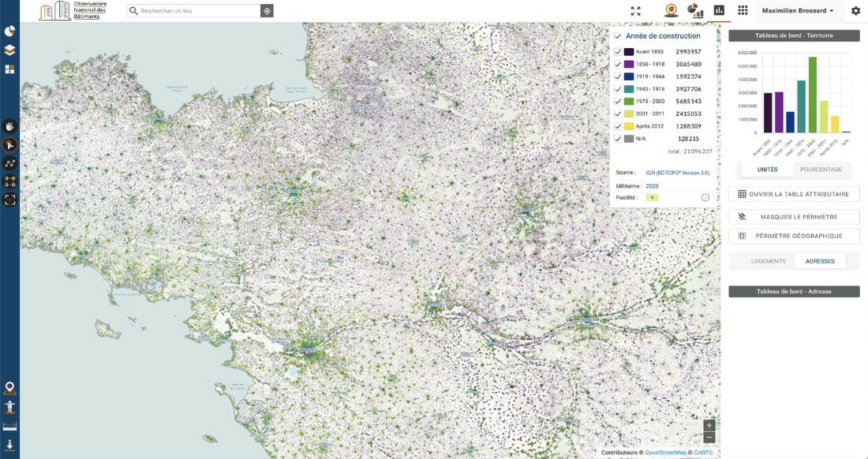The image size is (868, 459).
Task: Select the hand pan tool
Action: (x=9, y=125)
